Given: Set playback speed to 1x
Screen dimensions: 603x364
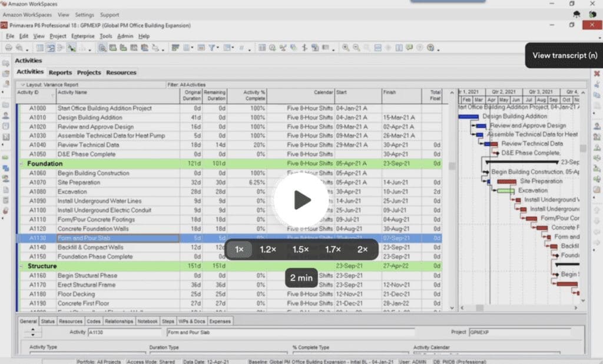Looking at the screenshot, I should (x=239, y=249).
